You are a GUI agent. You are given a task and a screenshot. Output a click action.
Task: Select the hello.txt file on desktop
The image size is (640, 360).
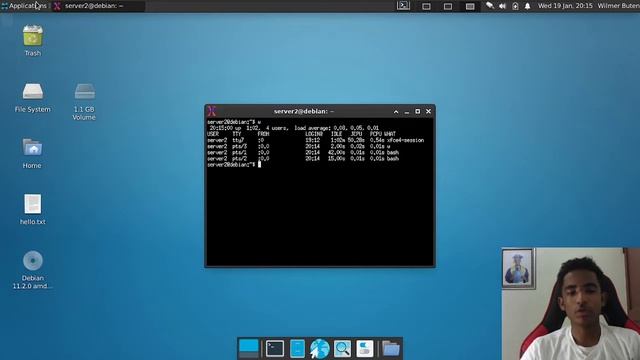(x=33, y=209)
